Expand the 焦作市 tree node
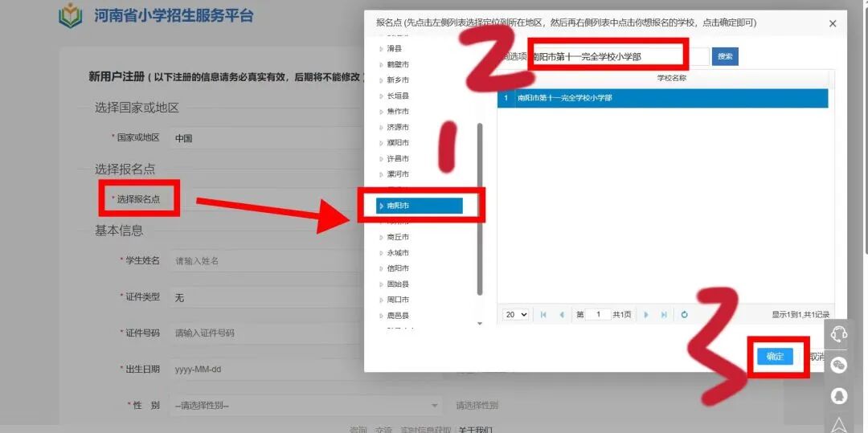Screen dimensions: 868x433 [381, 112]
